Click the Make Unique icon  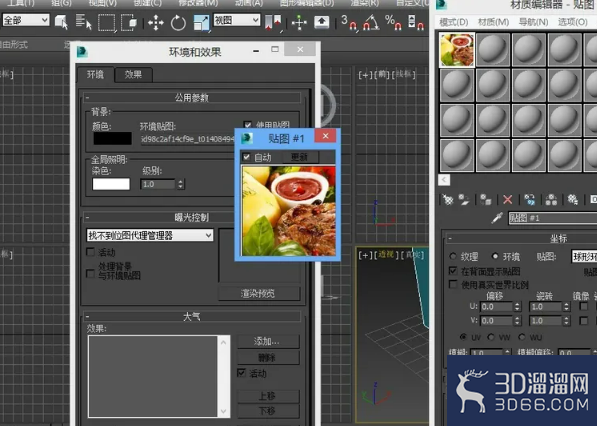551,199
